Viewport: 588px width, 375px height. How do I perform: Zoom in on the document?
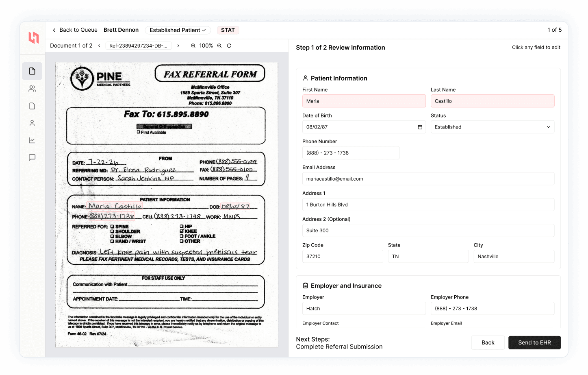coord(193,46)
